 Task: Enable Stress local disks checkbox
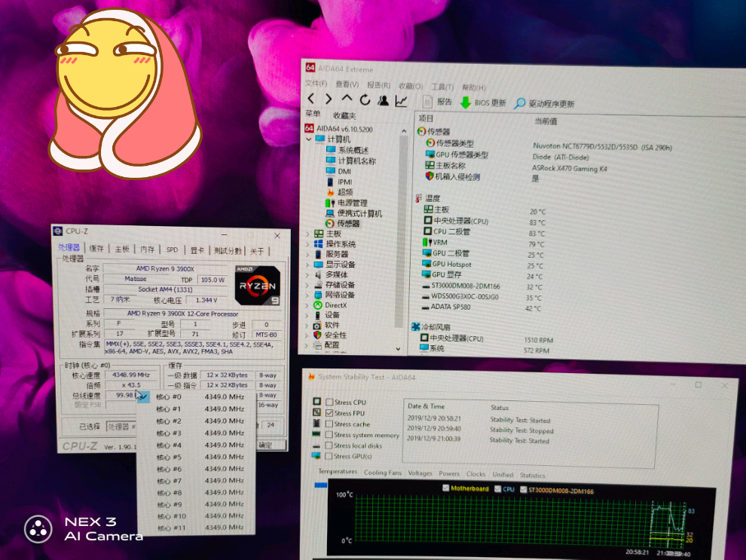tap(329, 445)
